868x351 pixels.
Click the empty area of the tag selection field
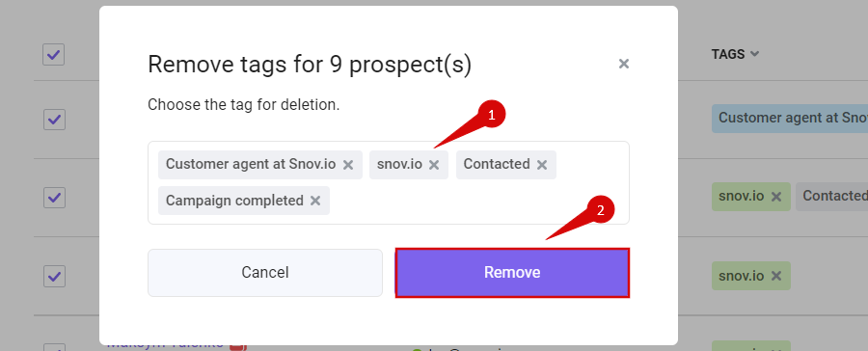pos(476,201)
